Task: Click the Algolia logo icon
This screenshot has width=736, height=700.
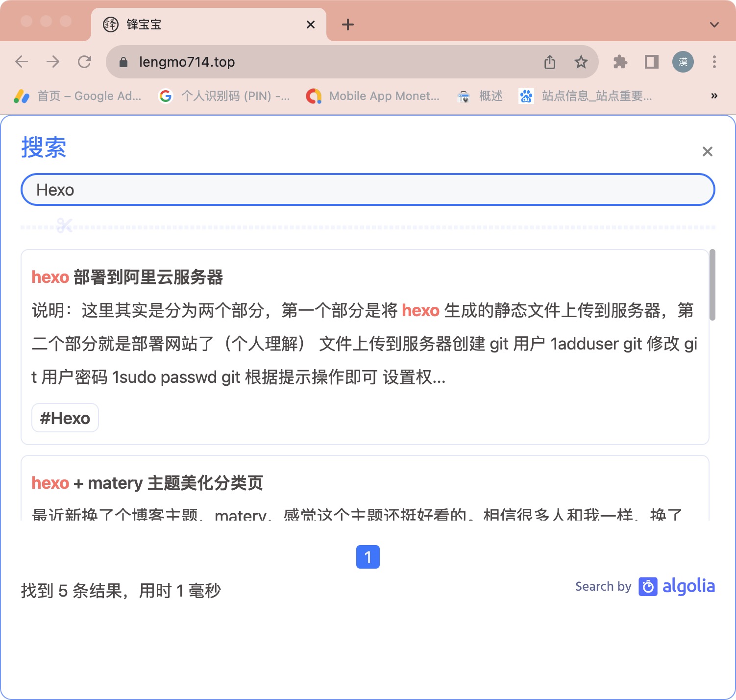Action: point(648,587)
